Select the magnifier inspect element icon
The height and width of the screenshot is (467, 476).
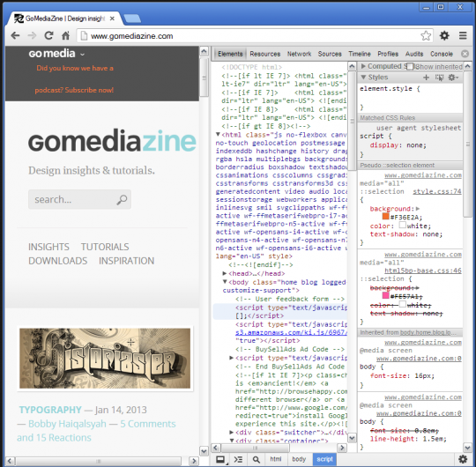pyautogui.click(x=257, y=459)
